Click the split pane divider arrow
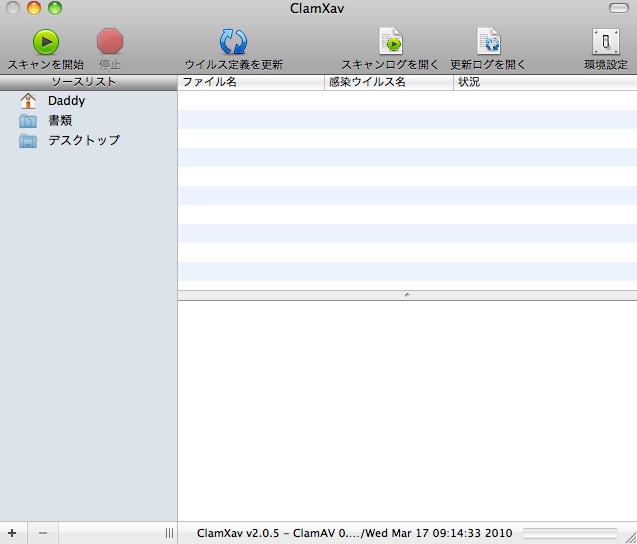 [x=407, y=295]
